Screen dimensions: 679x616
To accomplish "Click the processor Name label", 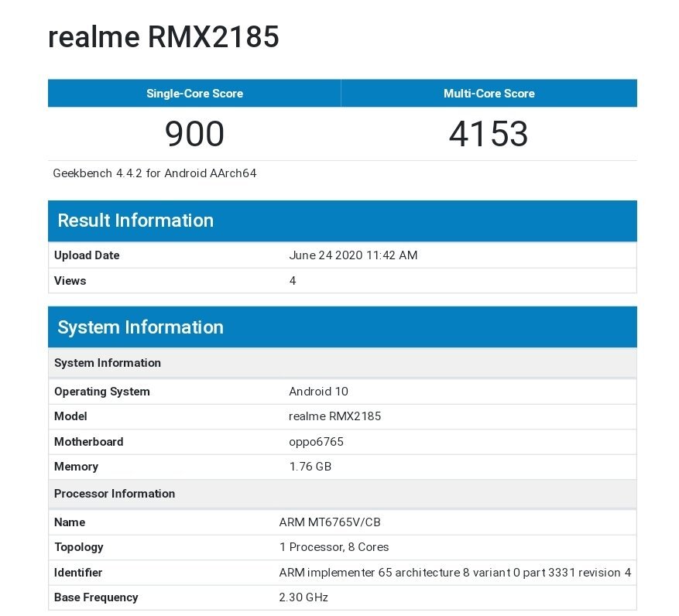I will pyautogui.click(x=70, y=522).
